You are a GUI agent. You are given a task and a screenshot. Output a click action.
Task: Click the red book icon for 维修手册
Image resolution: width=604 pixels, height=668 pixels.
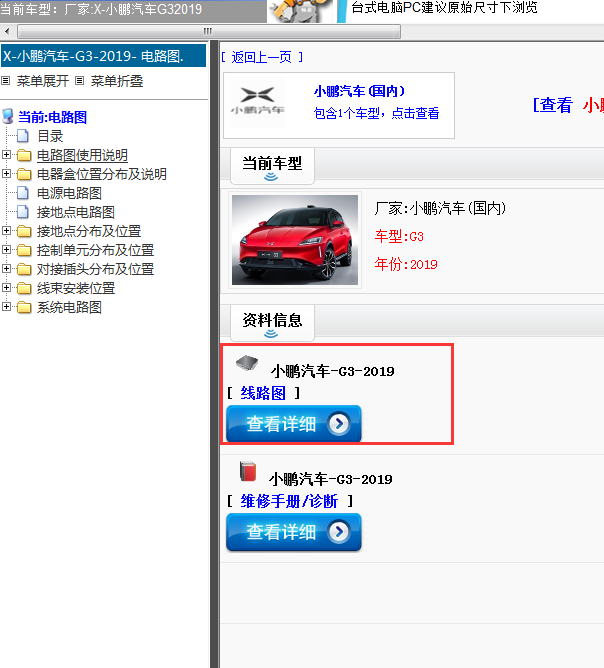coord(248,472)
